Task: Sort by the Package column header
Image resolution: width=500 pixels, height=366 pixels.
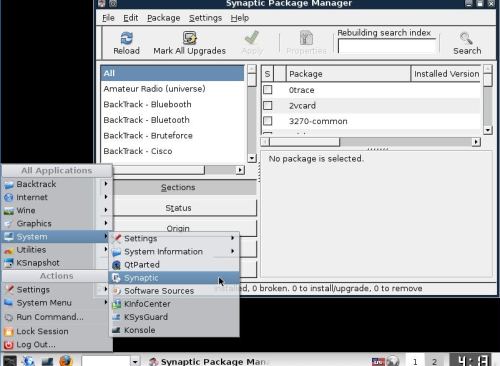Action: [x=348, y=74]
